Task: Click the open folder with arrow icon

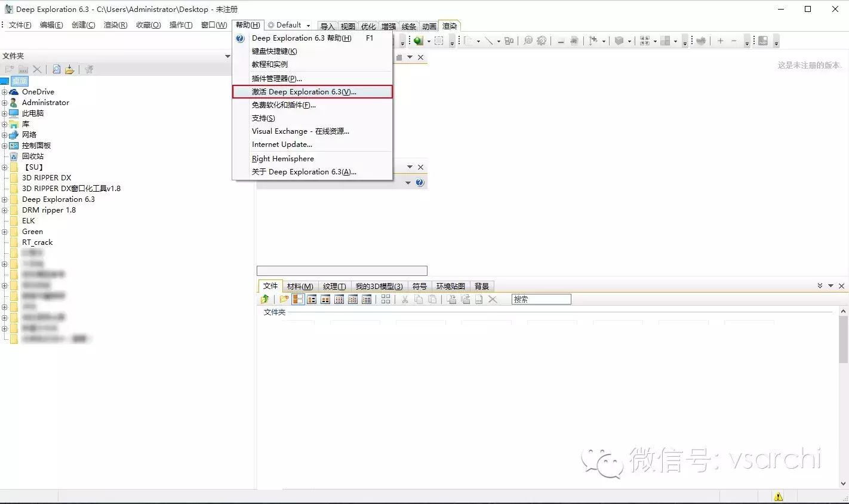Action: (69, 69)
